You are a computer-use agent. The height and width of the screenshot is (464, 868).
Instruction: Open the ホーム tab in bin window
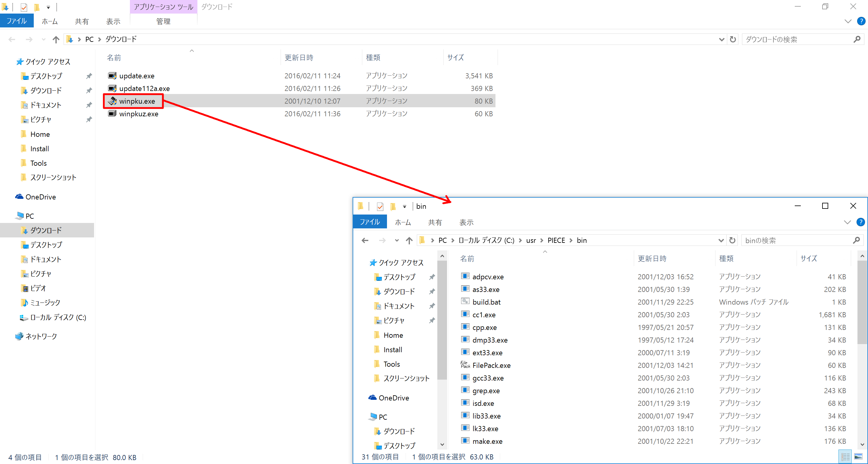(403, 222)
